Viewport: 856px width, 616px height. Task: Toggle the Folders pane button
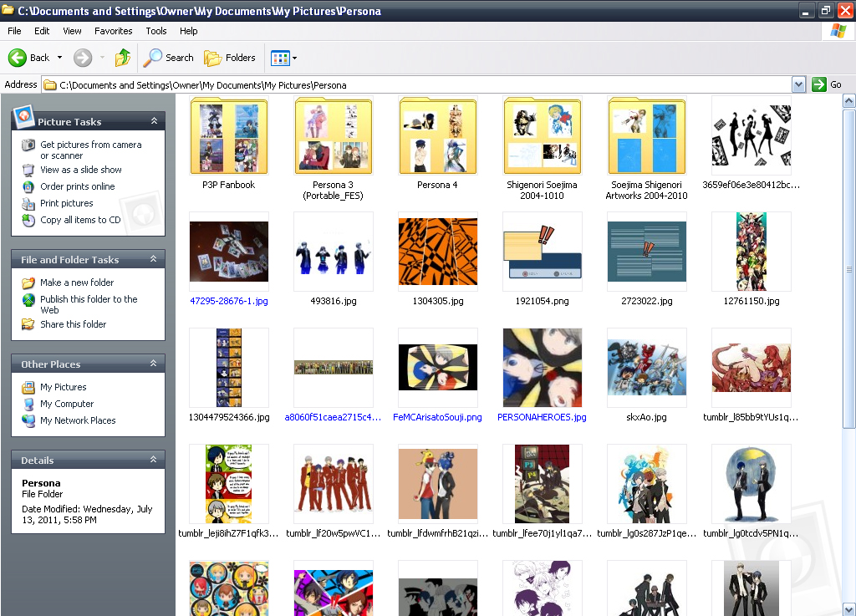tap(229, 58)
